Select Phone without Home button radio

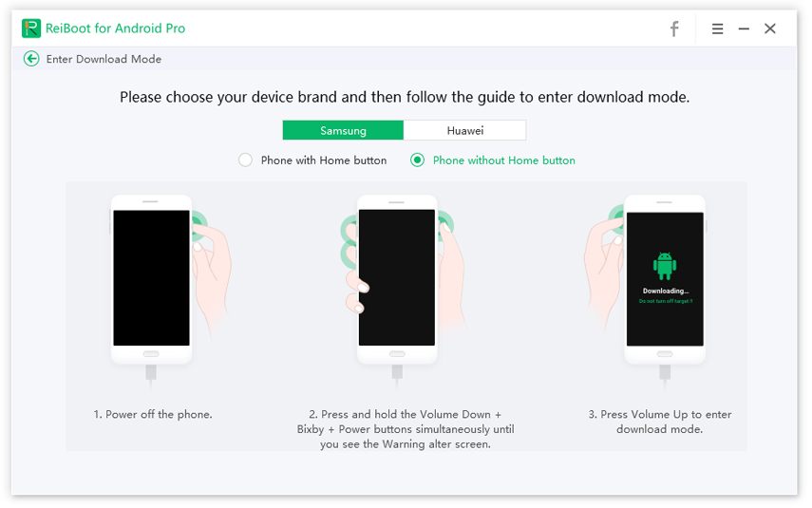point(417,160)
